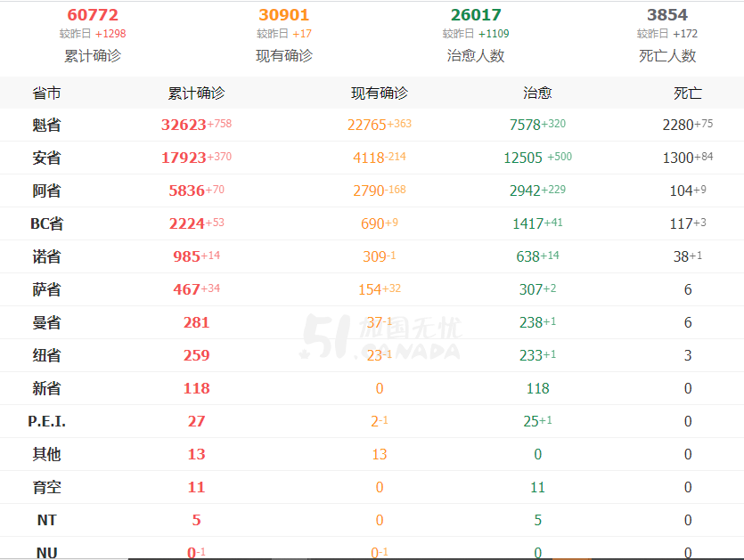Image resolution: width=744 pixels, height=560 pixels.
Task: Click the 累计确诊 total 60772
Action: click(x=93, y=15)
